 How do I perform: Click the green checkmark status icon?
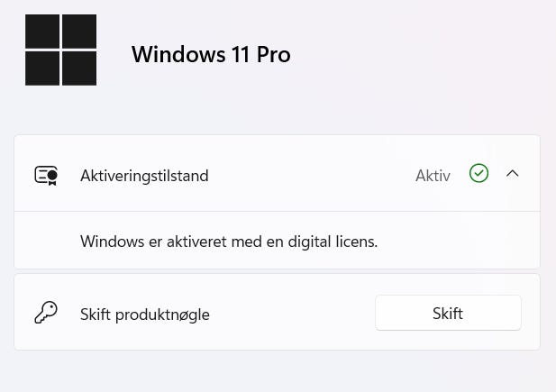[479, 174]
